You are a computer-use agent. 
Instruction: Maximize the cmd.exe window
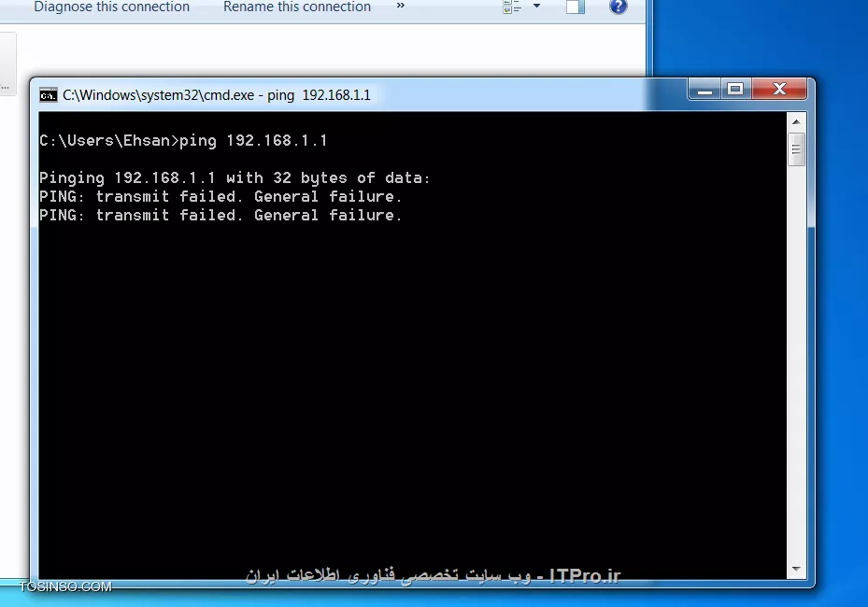coord(735,89)
